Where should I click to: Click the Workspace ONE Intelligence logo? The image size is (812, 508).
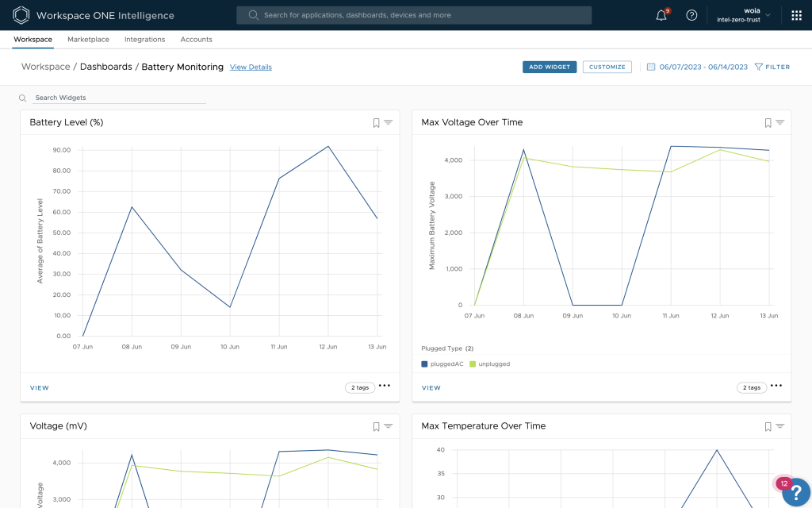(x=21, y=15)
